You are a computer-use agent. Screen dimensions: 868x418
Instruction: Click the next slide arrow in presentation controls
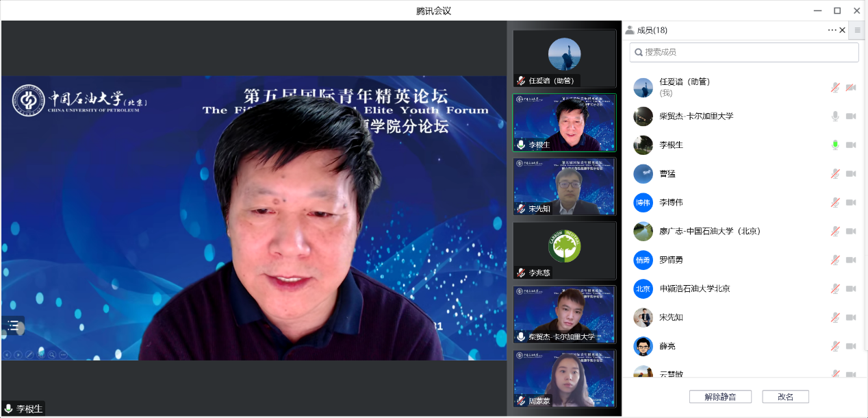18,354
